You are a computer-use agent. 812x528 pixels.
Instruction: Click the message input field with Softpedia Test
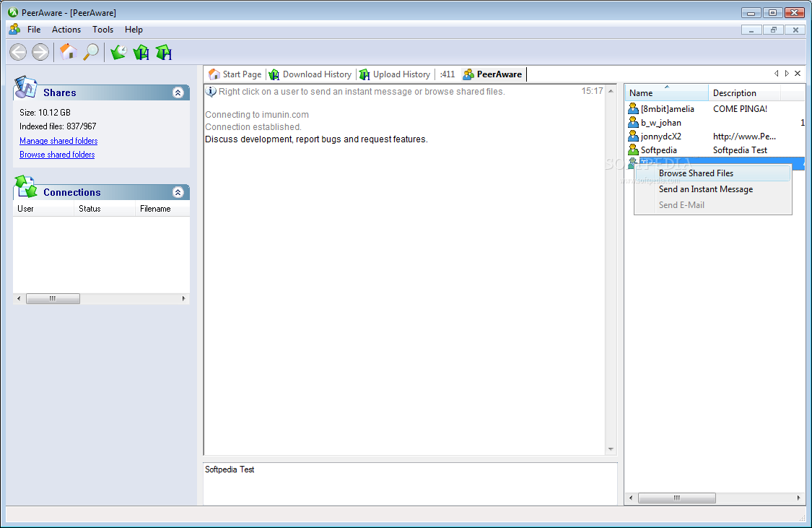point(410,484)
